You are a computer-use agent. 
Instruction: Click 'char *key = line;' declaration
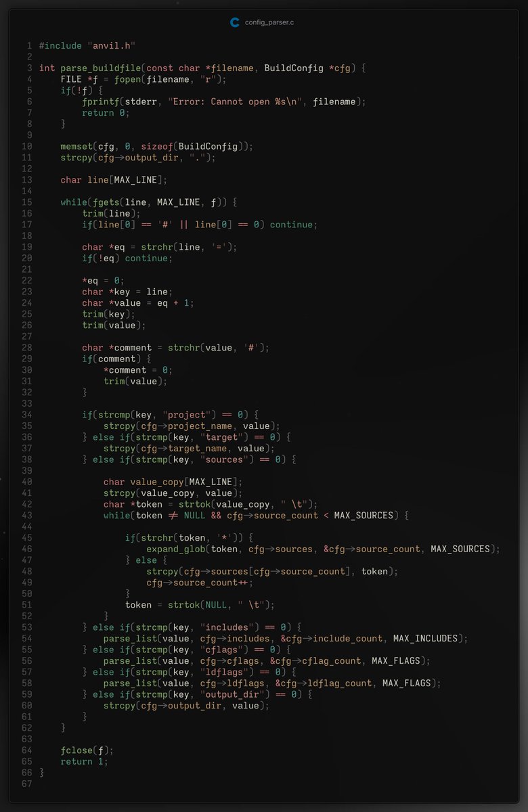point(128,292)
